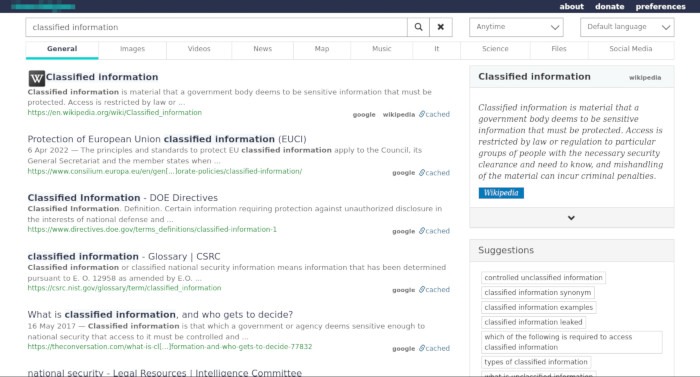The width and height of the screenshot is (700, 377).
Task: Click the en.wikipedia.org result URL
Action: tap(115, 113)
